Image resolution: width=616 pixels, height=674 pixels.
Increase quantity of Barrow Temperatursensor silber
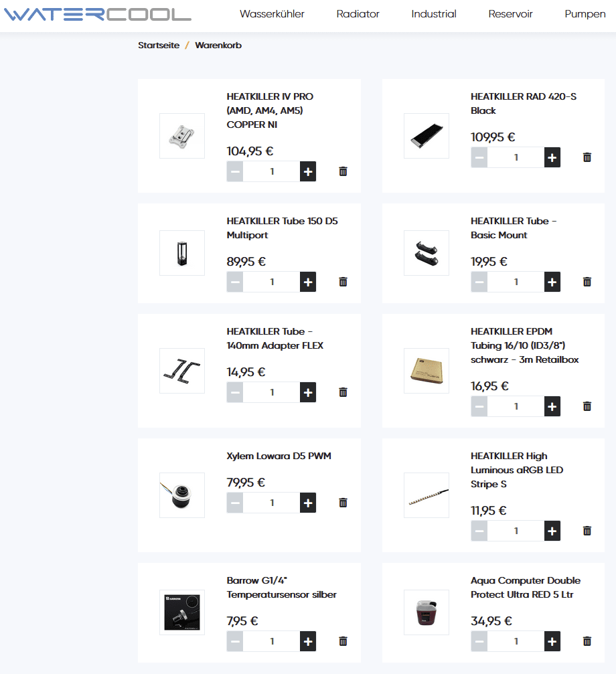pos(308,641)
